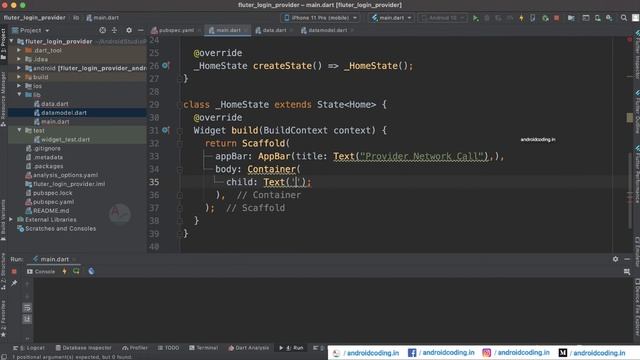Click the gutter override icon on line 31

[x=165, y=130]
